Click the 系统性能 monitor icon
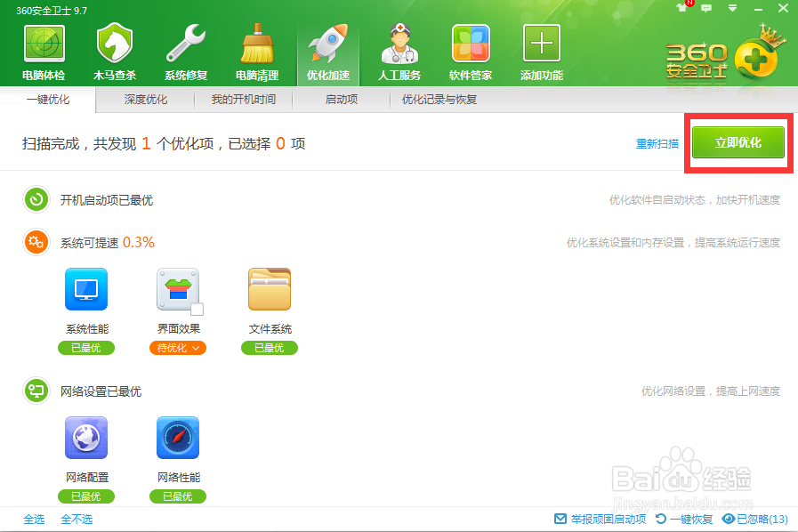The height and width of the screenshot is (532, 798). pos(86,289)
